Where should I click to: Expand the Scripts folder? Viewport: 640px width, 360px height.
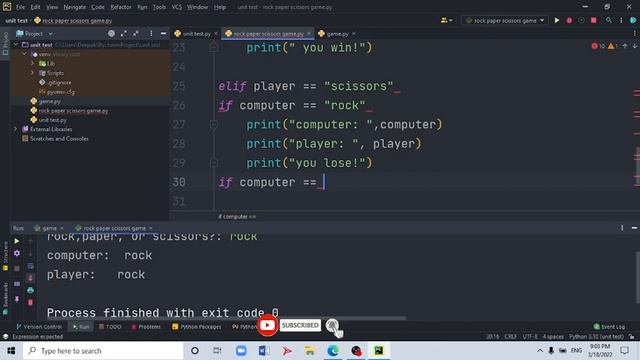point(32,73)
